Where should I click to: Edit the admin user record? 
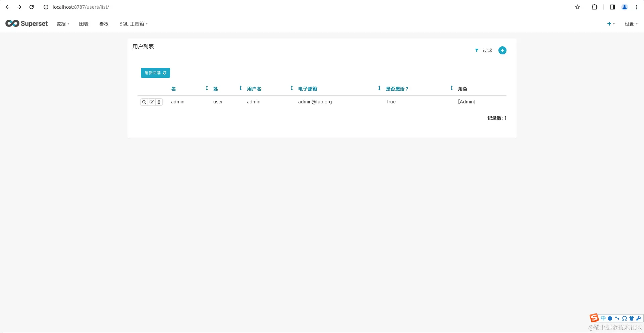(152, 102)
